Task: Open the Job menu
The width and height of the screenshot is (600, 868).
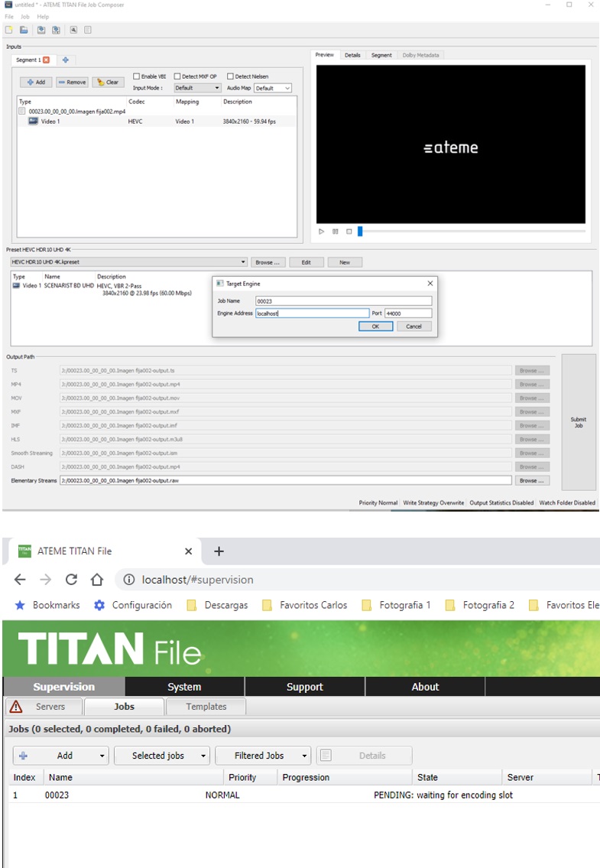Action: 25,17
